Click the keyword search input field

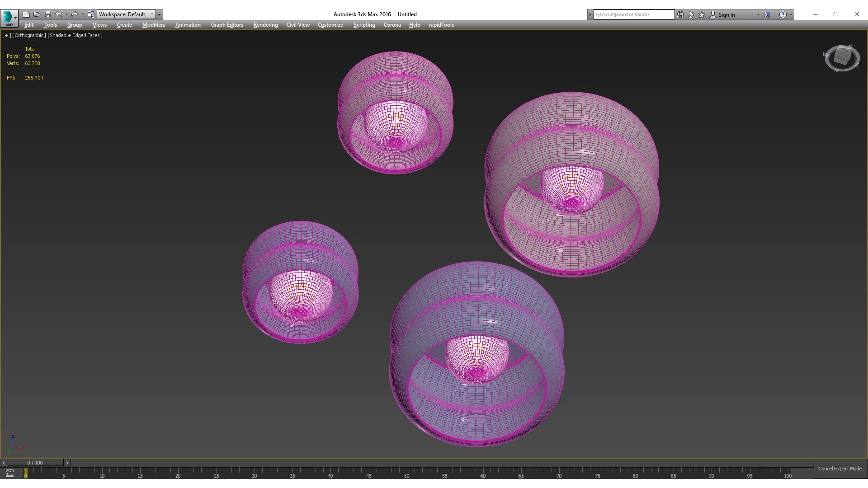click(634, 14)
